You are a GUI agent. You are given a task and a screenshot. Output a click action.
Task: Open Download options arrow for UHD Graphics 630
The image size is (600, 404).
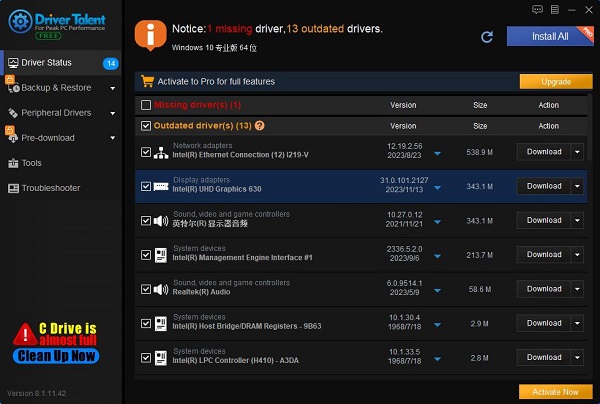coord(577,186)
